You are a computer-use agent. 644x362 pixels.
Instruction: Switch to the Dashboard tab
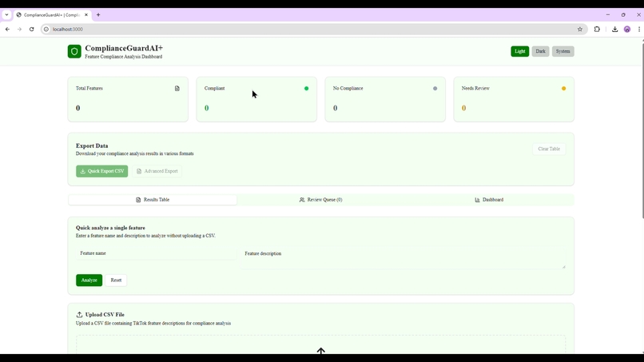pos(489,200)
